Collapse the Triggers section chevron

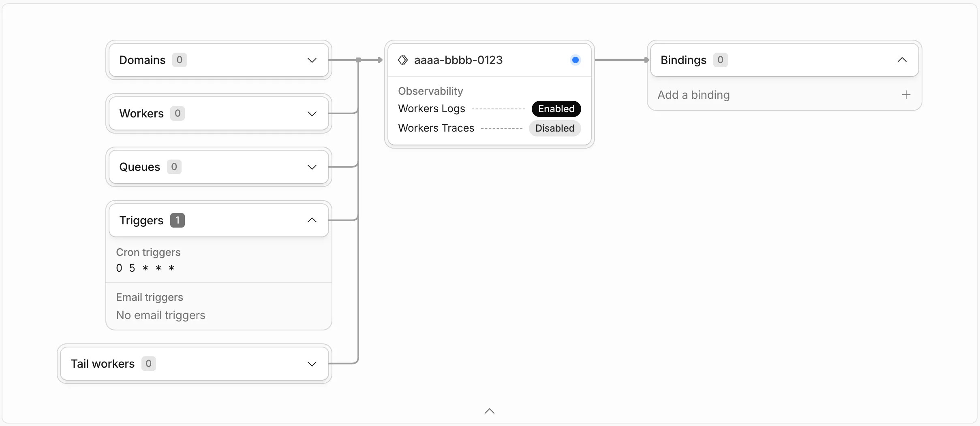click(x=312, y=220)
